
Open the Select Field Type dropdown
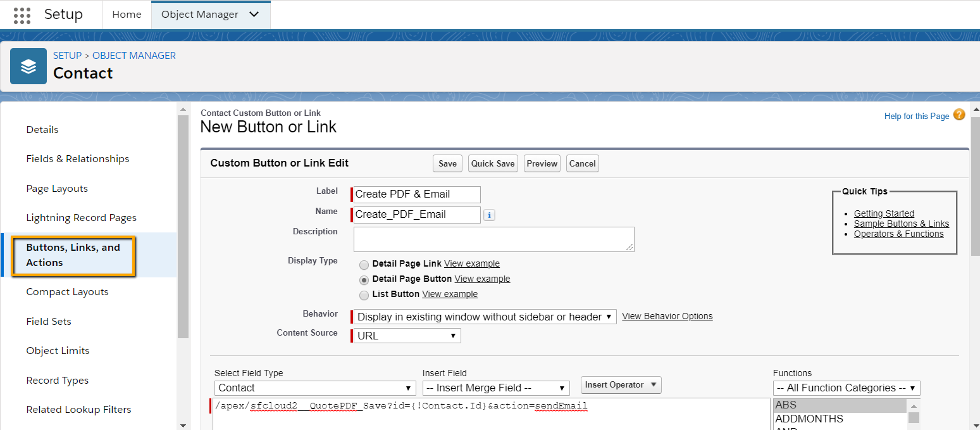tap(315, 388)
